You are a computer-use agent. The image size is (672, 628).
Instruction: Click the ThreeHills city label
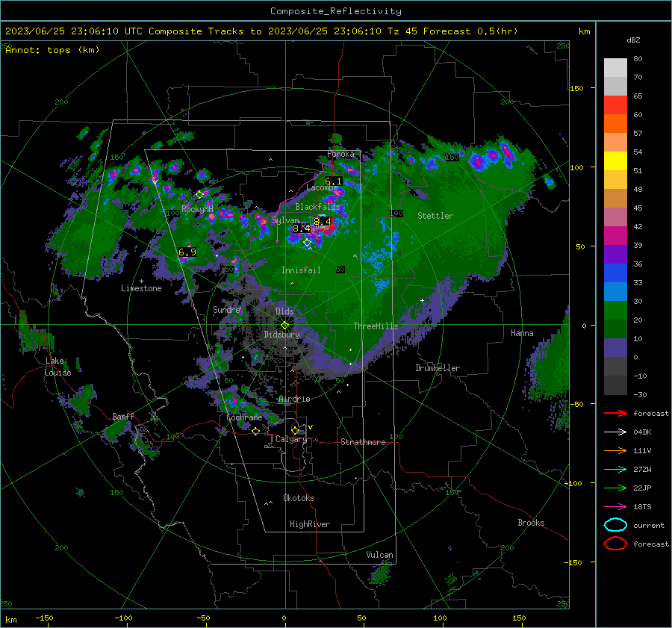tap(376, 326)
